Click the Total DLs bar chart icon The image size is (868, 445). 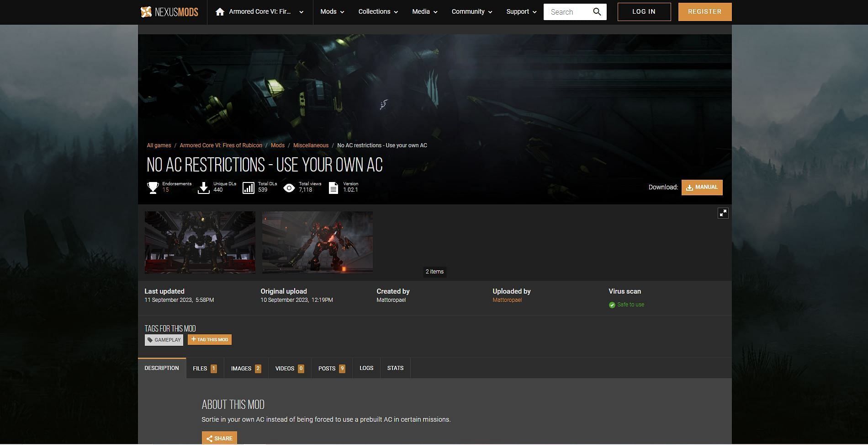pos(248,188)
